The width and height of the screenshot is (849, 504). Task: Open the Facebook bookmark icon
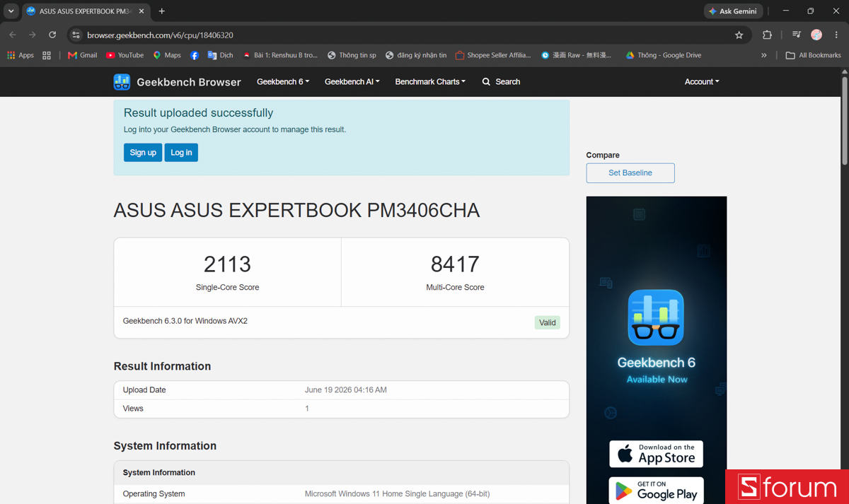click(x=195, y=55)
